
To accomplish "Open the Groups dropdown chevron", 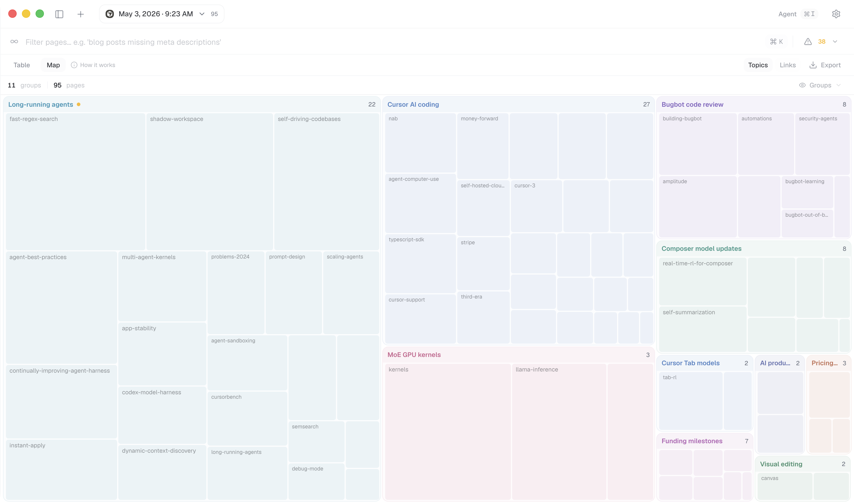I will click(838, 85).
